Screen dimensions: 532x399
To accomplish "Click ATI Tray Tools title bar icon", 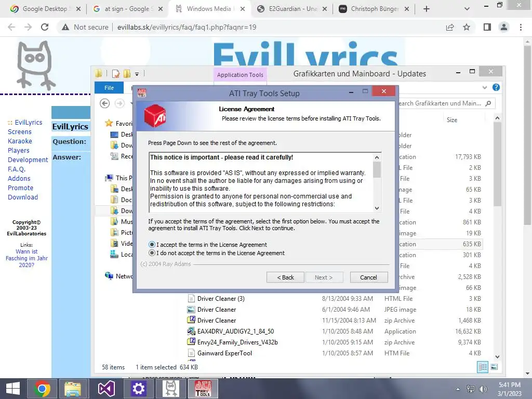I will point(142,93).
